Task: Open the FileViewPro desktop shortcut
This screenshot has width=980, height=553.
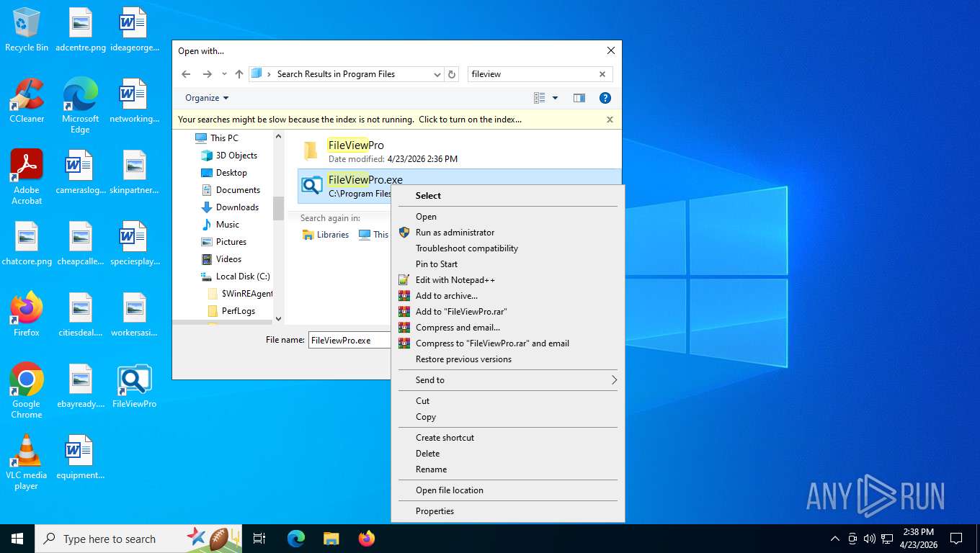Action: click(134, 386)
